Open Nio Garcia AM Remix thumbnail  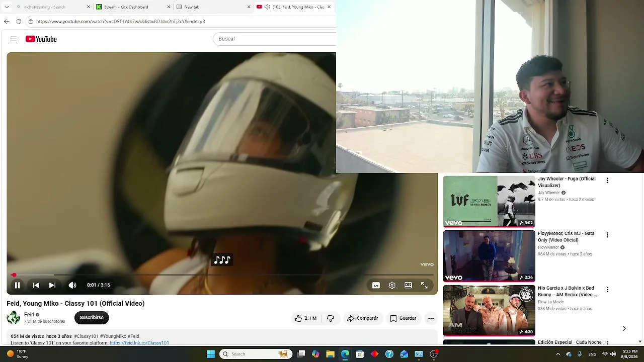(x=489, y=311)
